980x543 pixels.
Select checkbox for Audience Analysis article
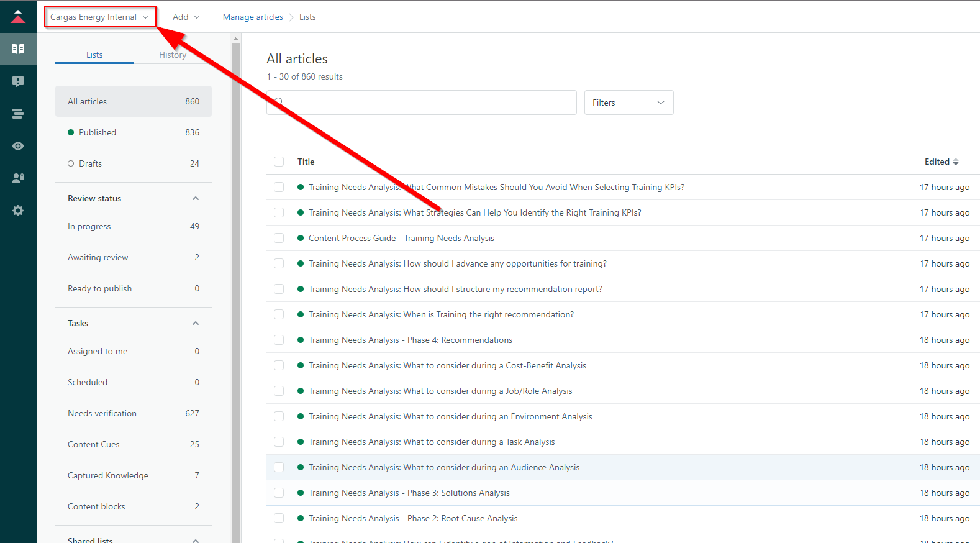click(x=279, y=467)
